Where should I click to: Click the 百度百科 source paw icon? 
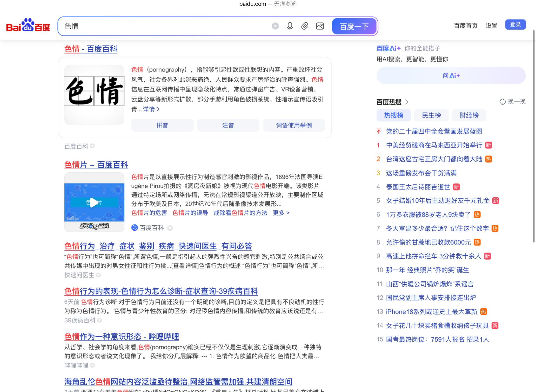click(x=135, y=228)
